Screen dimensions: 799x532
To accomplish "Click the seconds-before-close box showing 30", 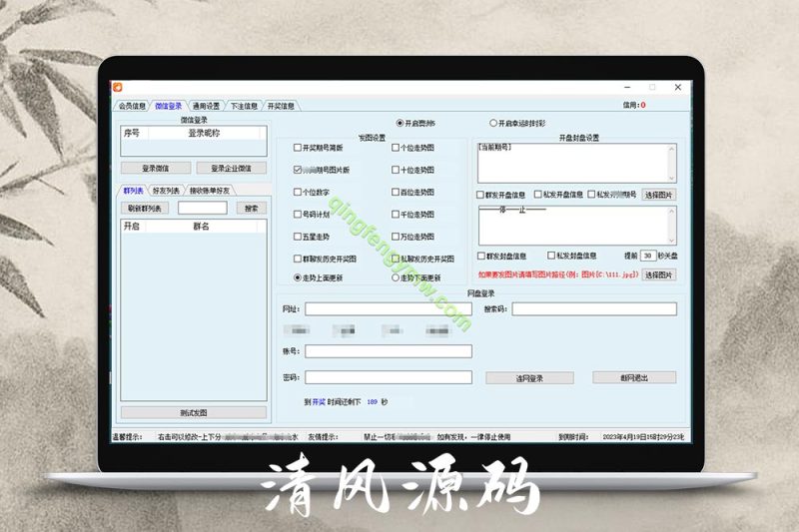I will point(647,256).
